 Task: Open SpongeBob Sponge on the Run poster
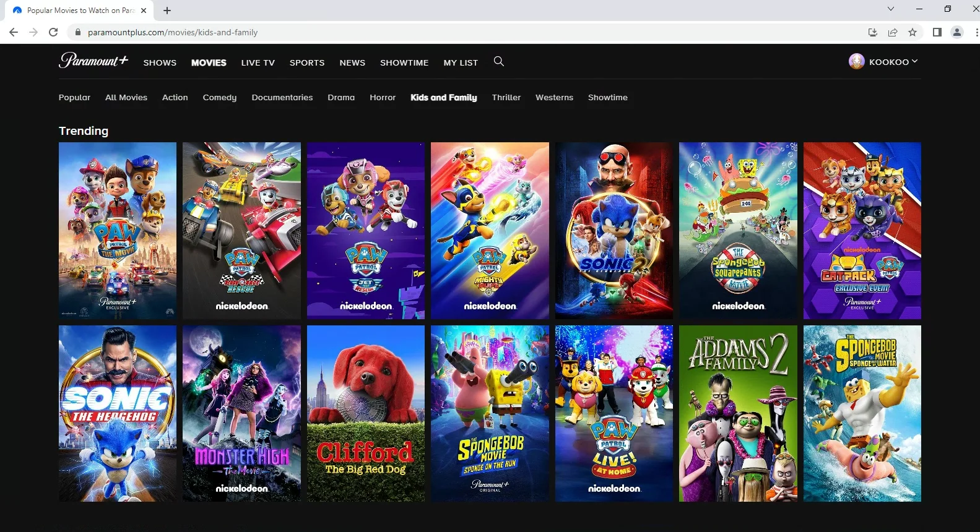[x=490, y=413]
